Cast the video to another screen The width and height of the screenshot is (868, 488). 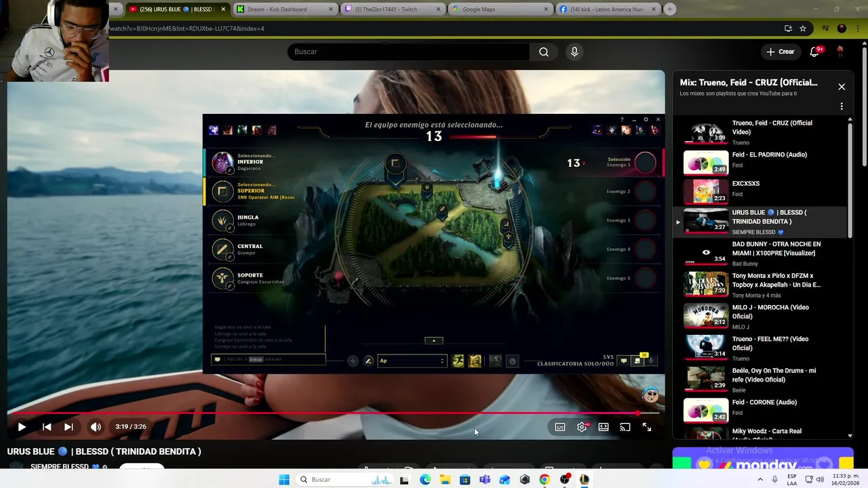click(x=625, y=427)
